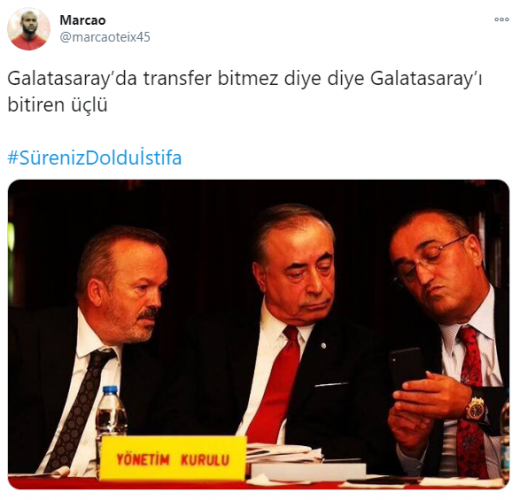Click the display name Marcao

[x=83, y=20]
